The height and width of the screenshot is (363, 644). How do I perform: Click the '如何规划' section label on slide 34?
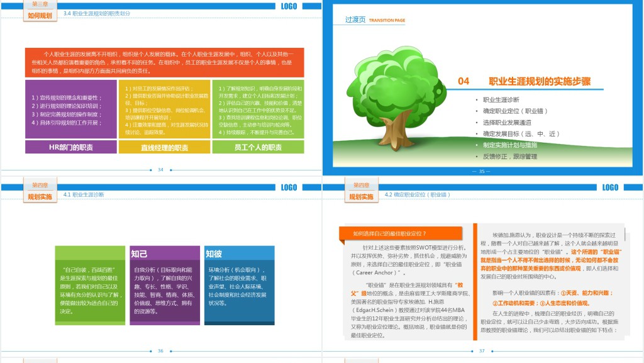point(40,15)
